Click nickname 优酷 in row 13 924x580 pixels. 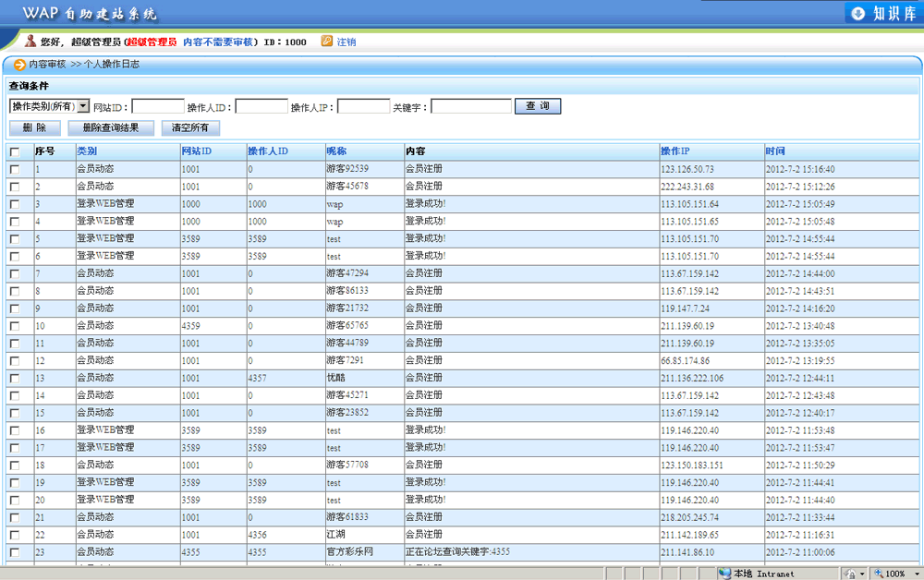(x=336, y=378)
